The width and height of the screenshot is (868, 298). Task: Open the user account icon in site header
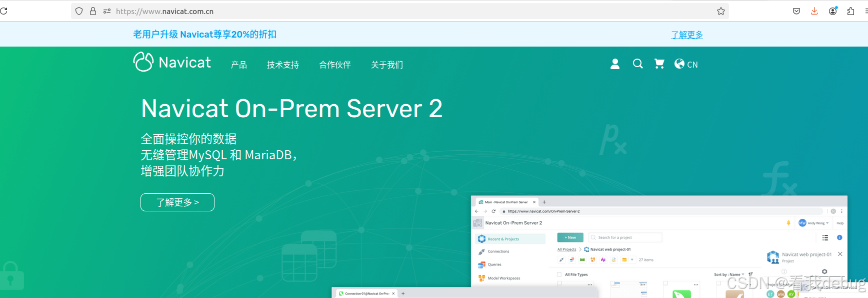click(615, 64)
